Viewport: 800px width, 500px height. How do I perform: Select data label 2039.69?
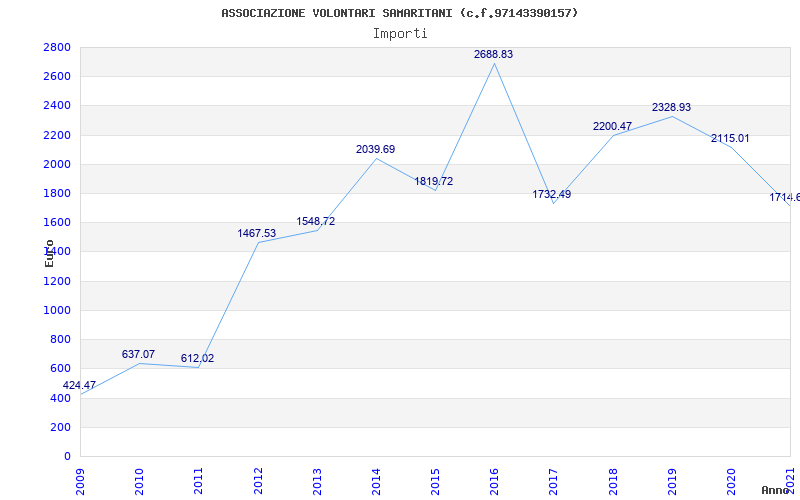click(376, 149)
